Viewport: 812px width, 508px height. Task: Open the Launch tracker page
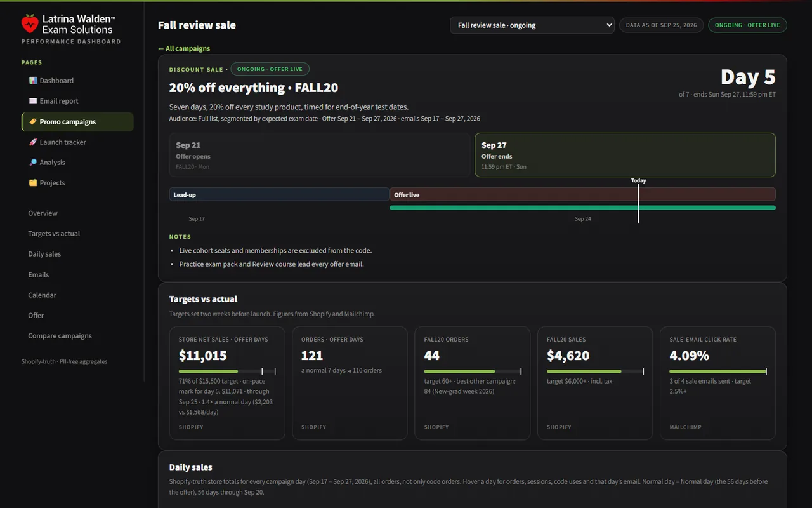point(77,142)
